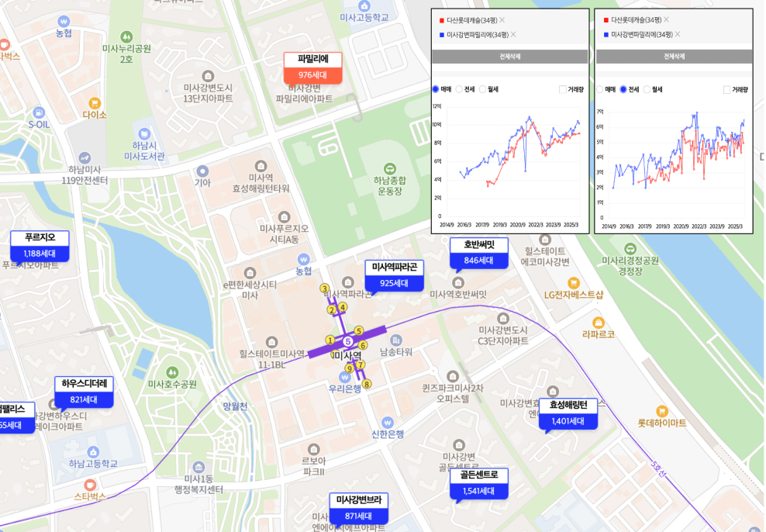
Task: Click the 라파르코 shop icon
Action: click(598, 322)
